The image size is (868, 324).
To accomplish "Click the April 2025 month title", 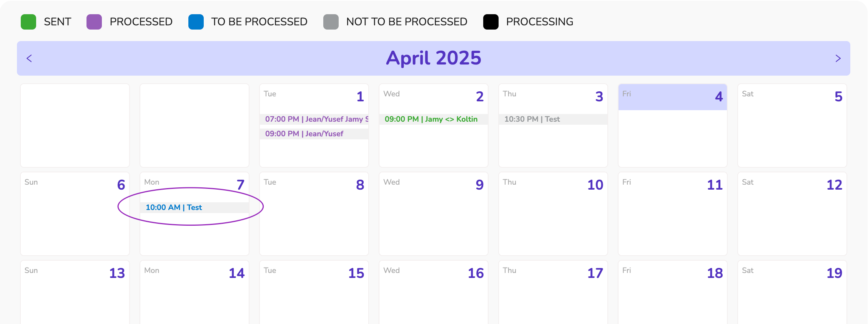I will [x=434, y=58].
